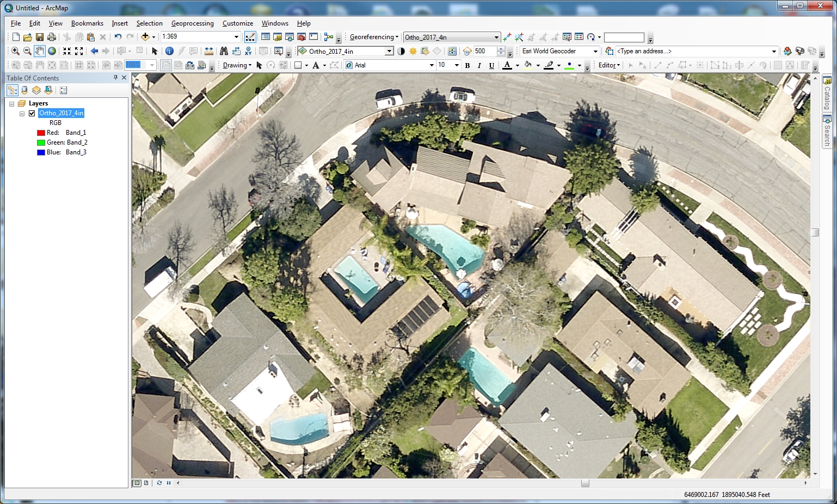837x504 pixels.
Task: Collapse the Layers group tree node
Action: 11,103
